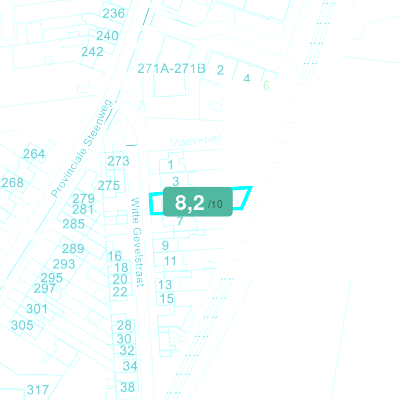This screenshot has height=400, width=400.
Task: Click house number 268 label
Action: pos(13,183)
